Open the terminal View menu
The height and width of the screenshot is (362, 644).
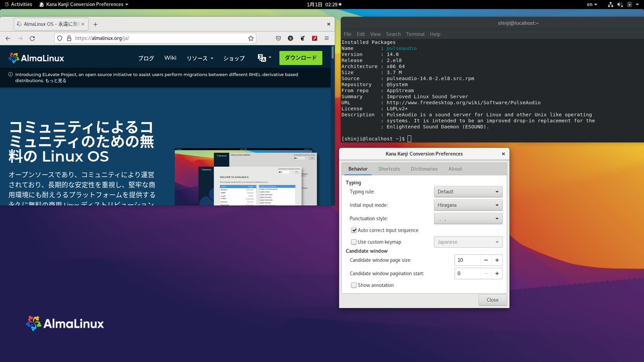[376, 34]
